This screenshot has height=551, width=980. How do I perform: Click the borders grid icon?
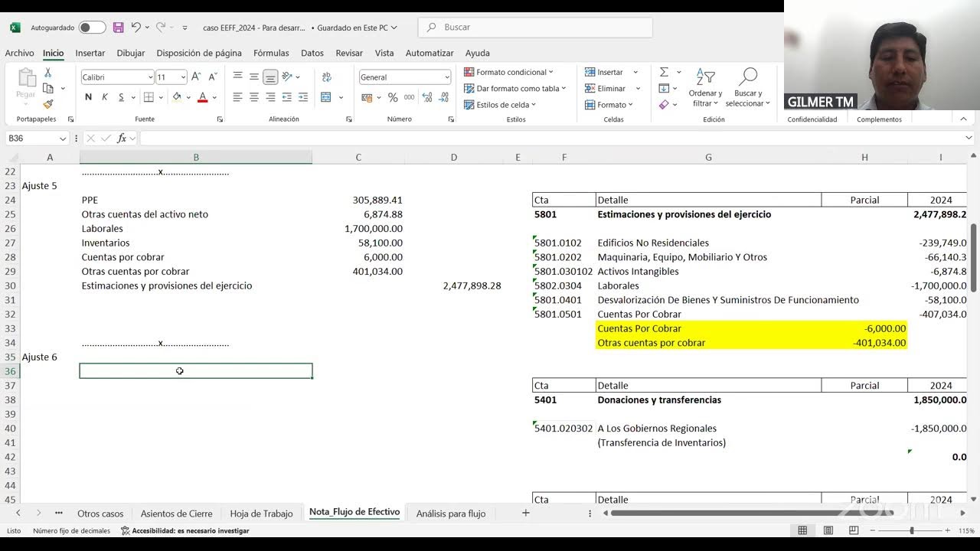click(149, 97)
